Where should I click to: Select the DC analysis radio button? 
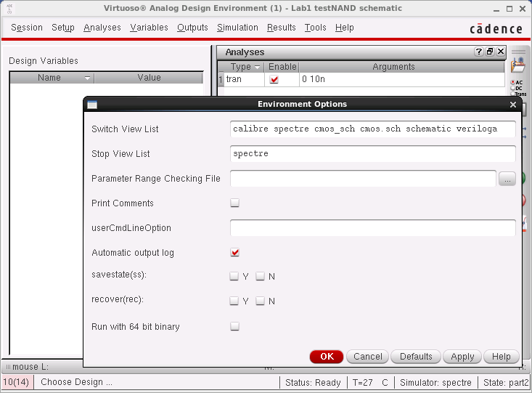click(512, 88)
